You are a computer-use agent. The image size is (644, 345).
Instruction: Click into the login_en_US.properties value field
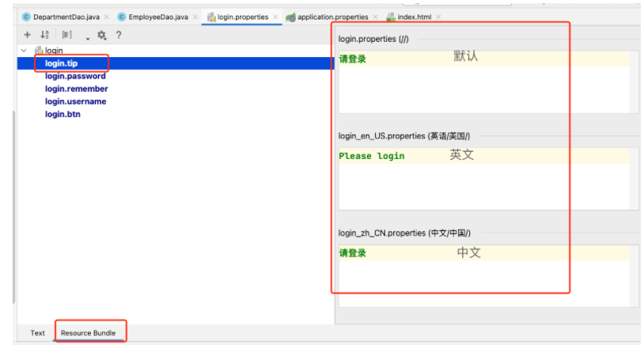pyautogui.click(x=484, y=179)
